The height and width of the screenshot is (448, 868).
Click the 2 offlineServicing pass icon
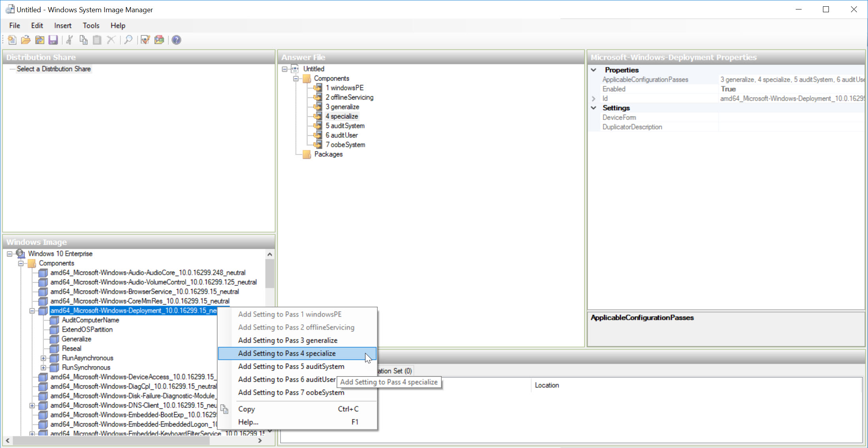coord(318,97)
